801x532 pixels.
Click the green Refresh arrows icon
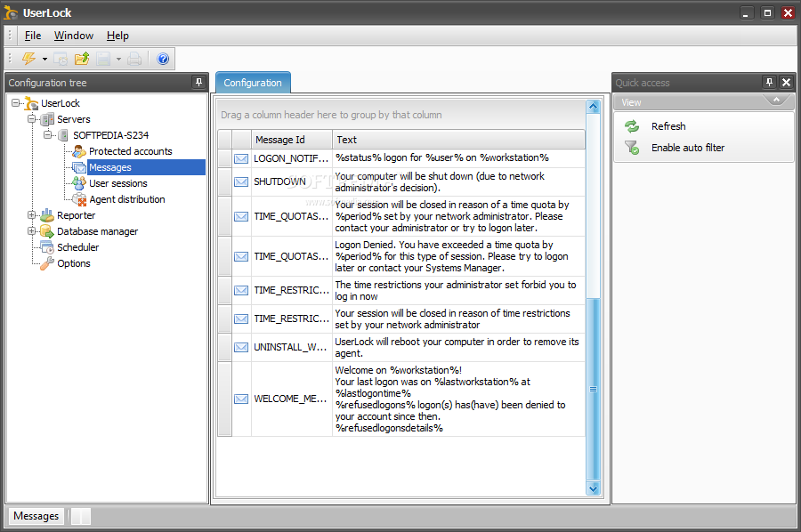click(632, 126)
